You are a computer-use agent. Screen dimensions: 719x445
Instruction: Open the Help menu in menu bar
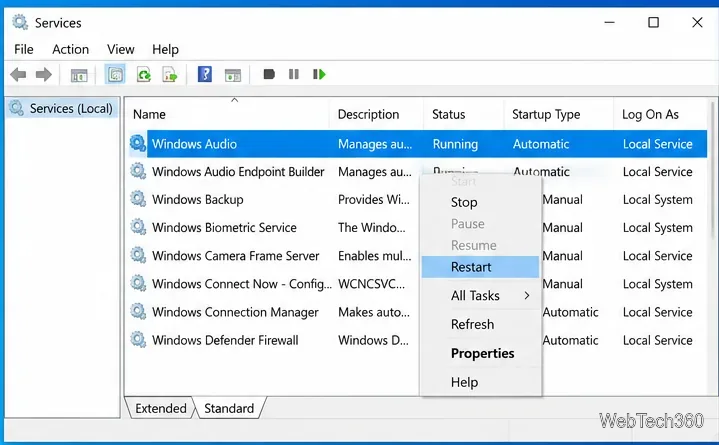tap(166, 49)
